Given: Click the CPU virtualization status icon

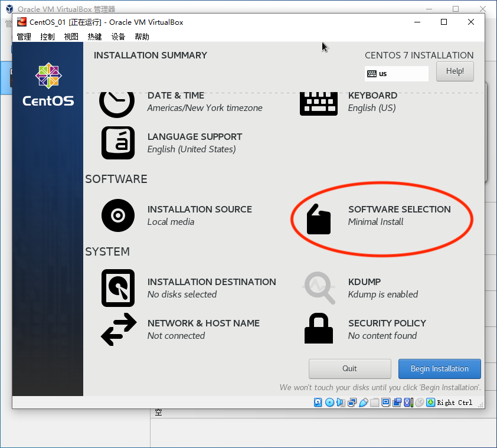Looking at the screenshot, I should [408, 403].
